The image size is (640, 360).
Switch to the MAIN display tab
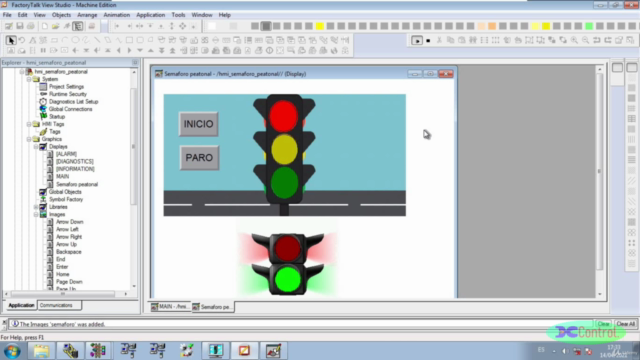170,307
